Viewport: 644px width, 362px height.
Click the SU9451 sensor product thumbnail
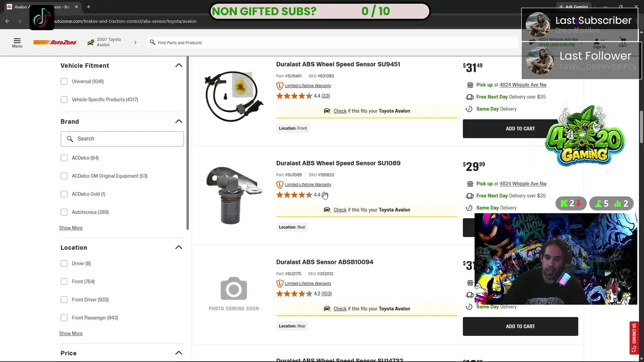(234, 96)
